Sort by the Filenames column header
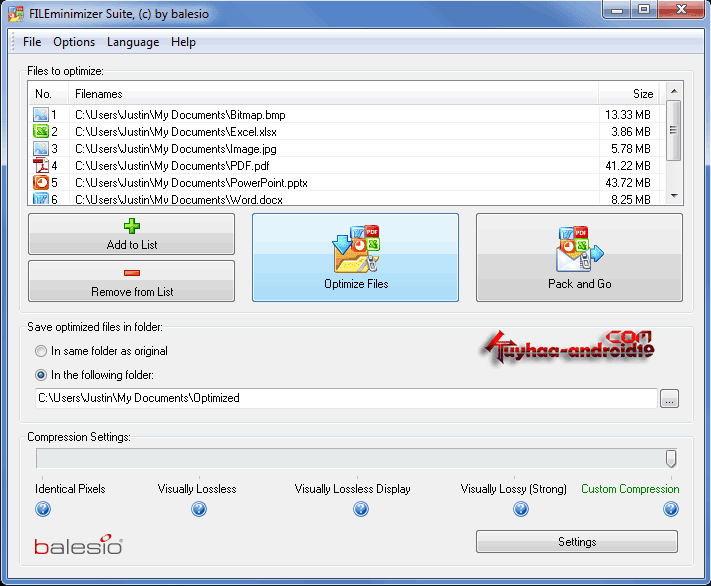 [x=334, y=94]
